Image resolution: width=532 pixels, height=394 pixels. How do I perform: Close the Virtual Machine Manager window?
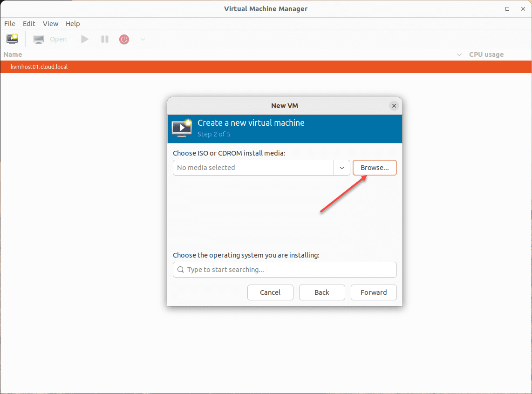click(523, 9)
